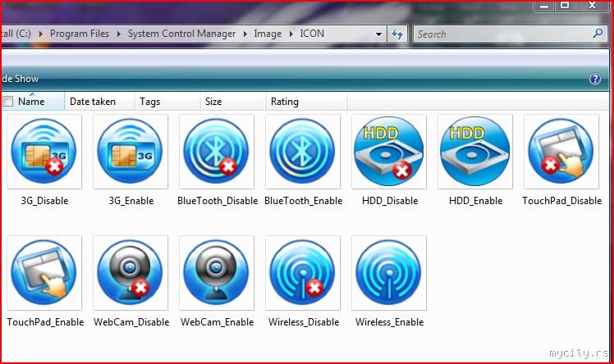Expand arrow after Image breadcrumb
The height and width of the screenshot is (364, 614).
pyautogui.click(x=291, y=34)
